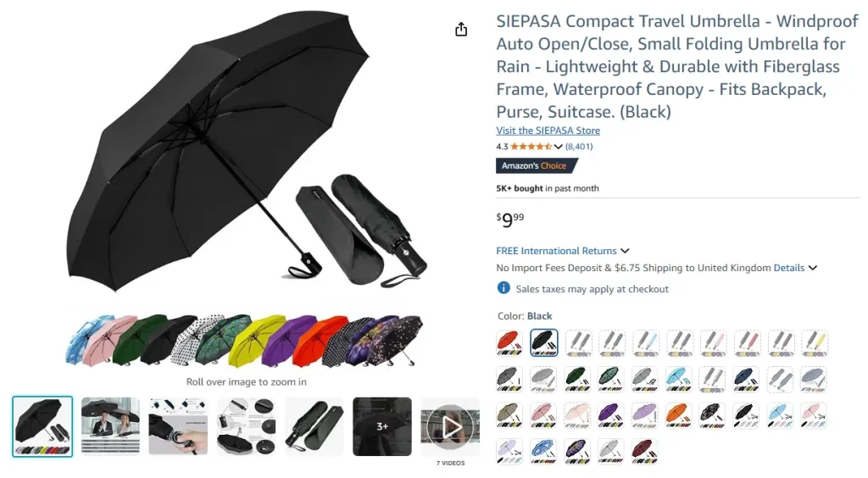Expand shipping Details chevron for United Kingdom
868x478 pixels.
tap(812, 268)
